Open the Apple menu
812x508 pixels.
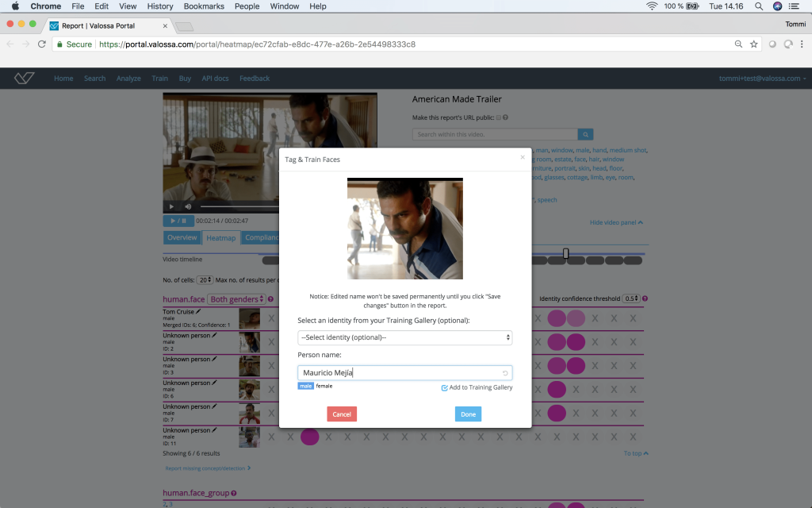click(x=15, y=6)
